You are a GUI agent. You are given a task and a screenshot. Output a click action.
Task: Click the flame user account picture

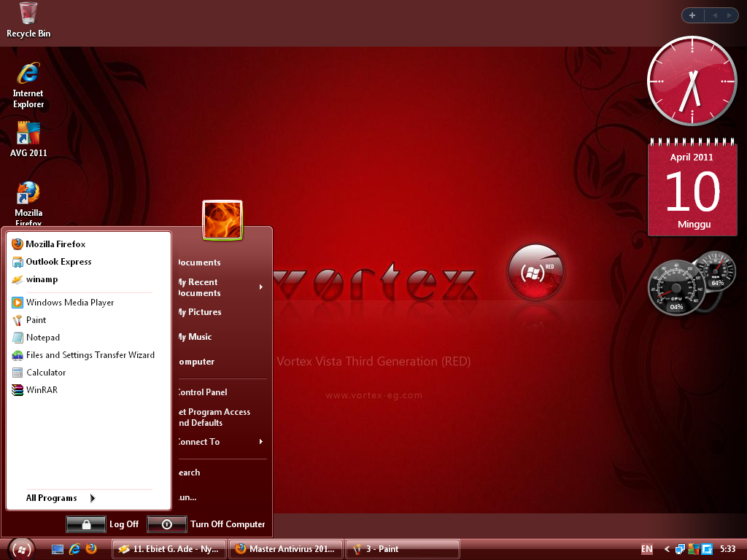222,220
